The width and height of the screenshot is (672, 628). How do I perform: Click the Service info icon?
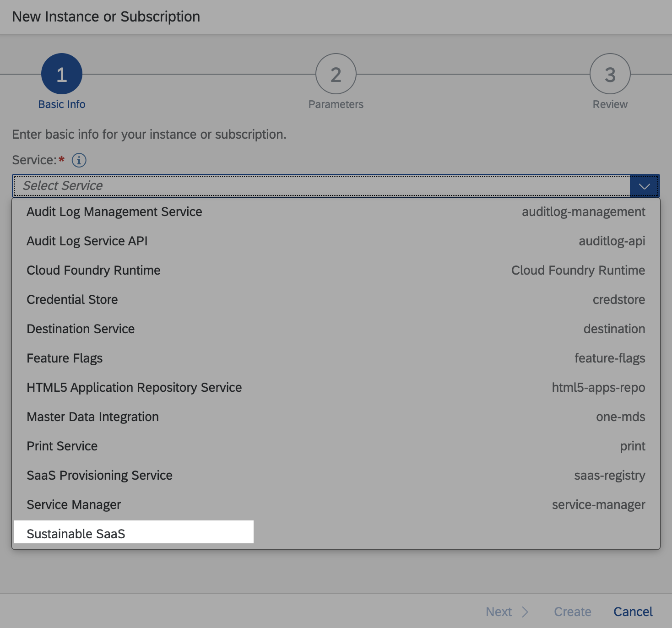pyautogui.click(x=79, y=160)
